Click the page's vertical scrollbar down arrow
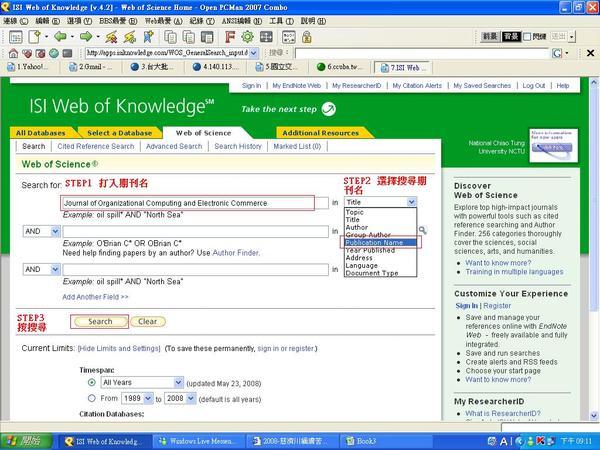The width and height of the screenshot is (600, 450). click(594, 415)
